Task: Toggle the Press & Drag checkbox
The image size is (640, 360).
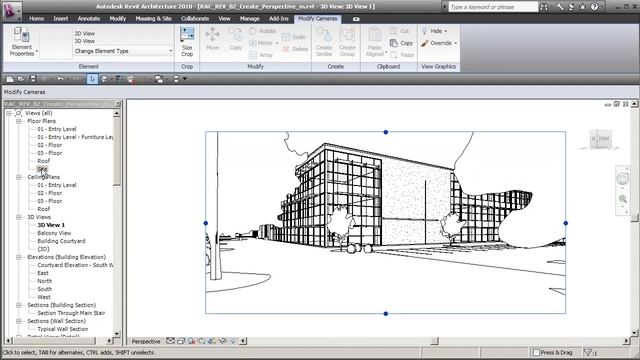Action: (x=536, y=353)
